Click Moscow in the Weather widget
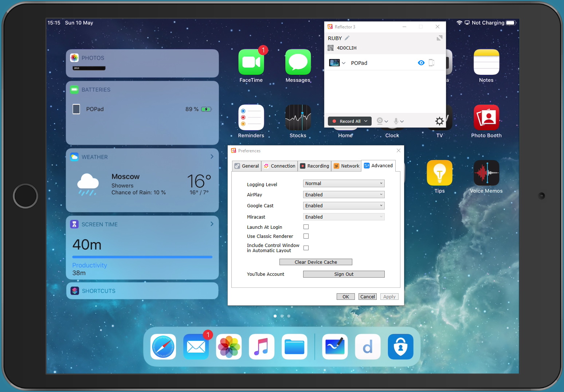Image resolution: width=564 pixels, height=392 pixels. [x=125, y=176]
